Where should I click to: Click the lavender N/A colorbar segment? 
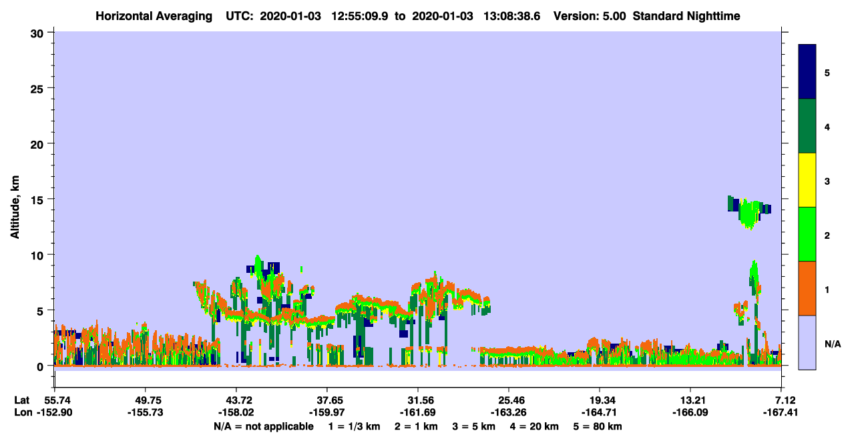click(x=807, y=342)
